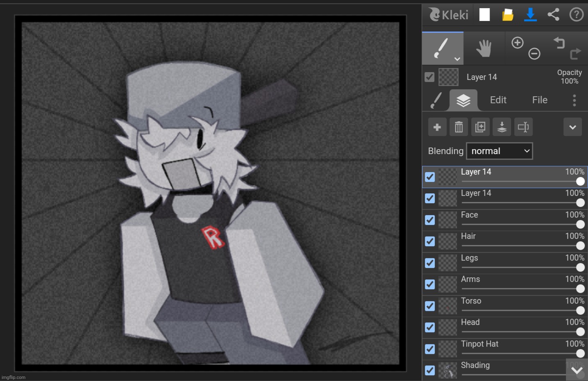Select the Face layer name
The image size is (588, 381).
pyautogui.click(x=470, y=215)
